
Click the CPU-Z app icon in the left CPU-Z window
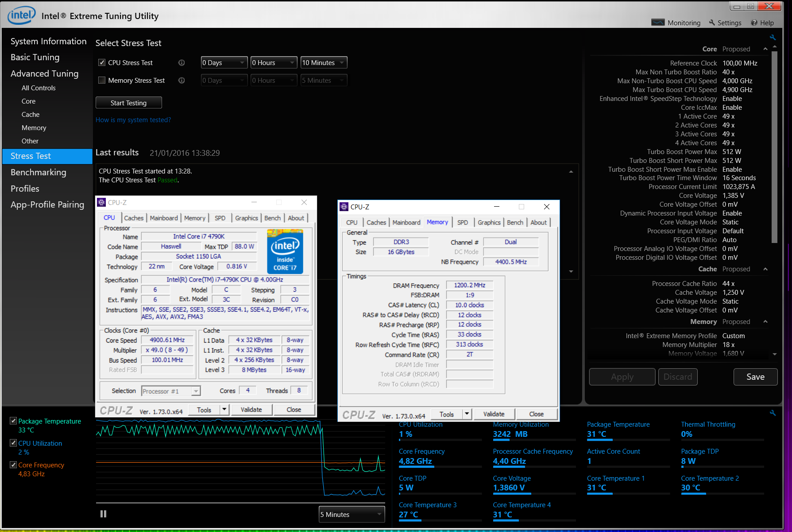[101, 202]
